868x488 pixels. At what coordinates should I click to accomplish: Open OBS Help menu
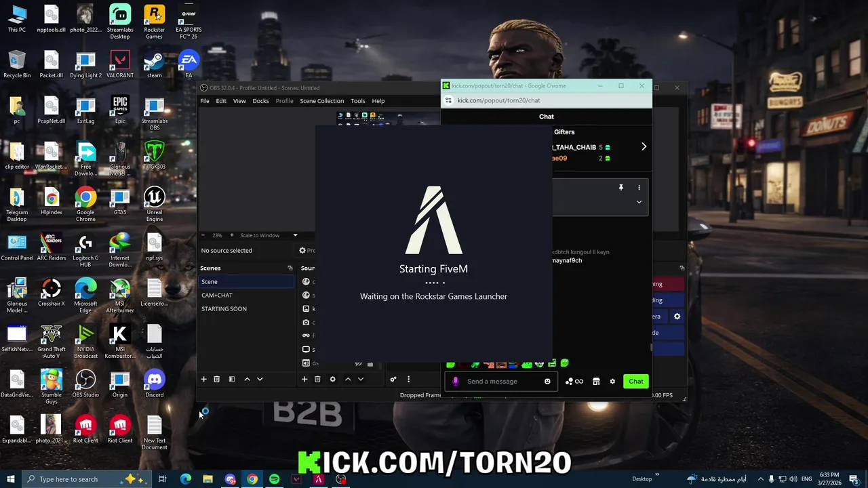378,101
